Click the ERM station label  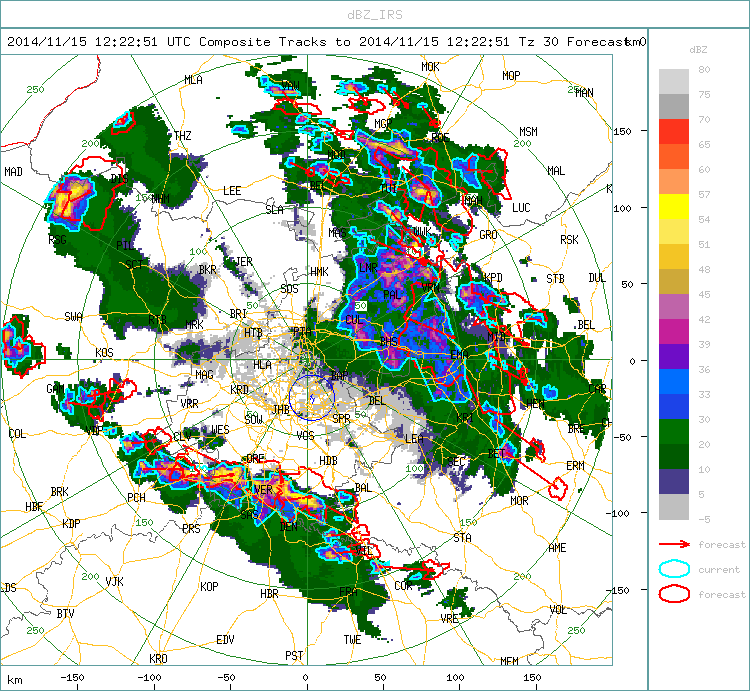pyautogui.click(x=575, y=466)
